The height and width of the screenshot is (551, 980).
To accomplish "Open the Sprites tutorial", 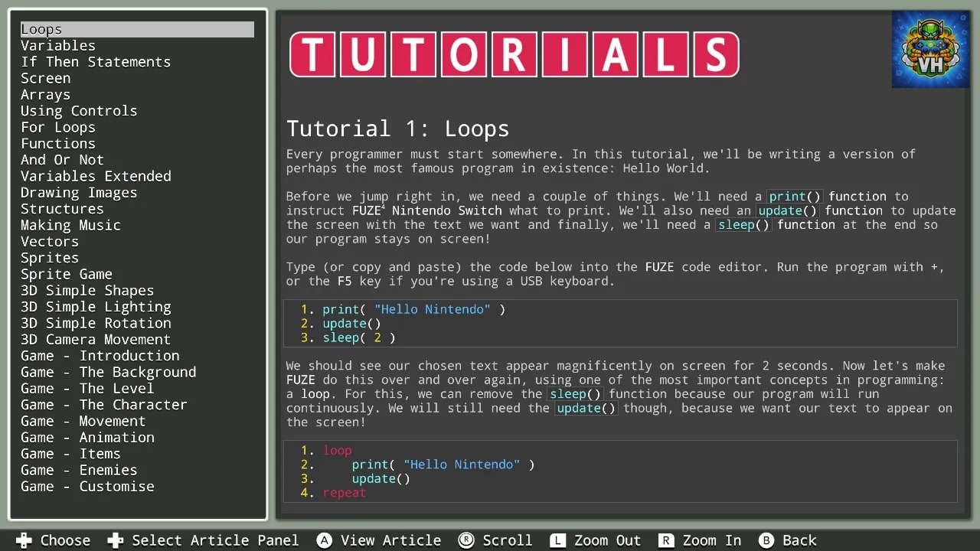I will point(50,258).
